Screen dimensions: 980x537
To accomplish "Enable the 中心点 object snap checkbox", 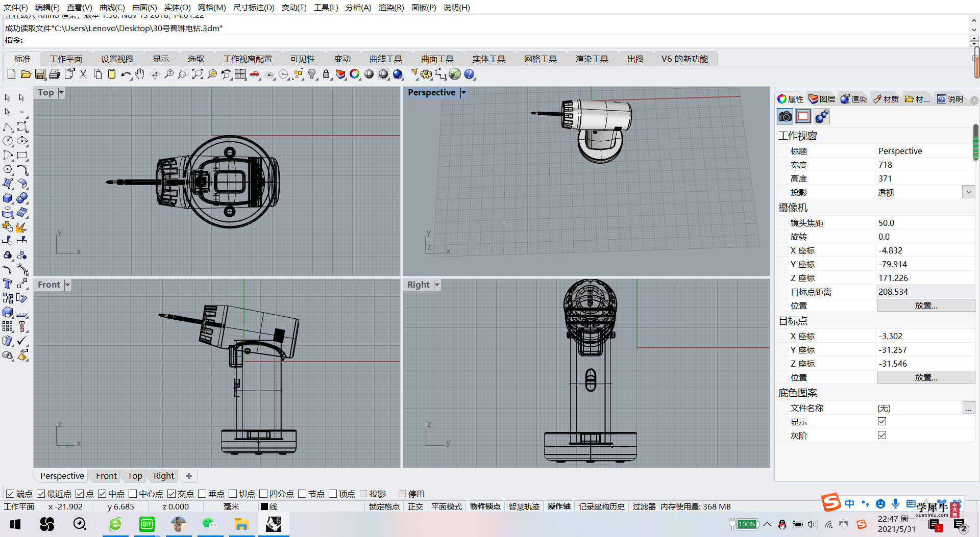I will [133, 494].
